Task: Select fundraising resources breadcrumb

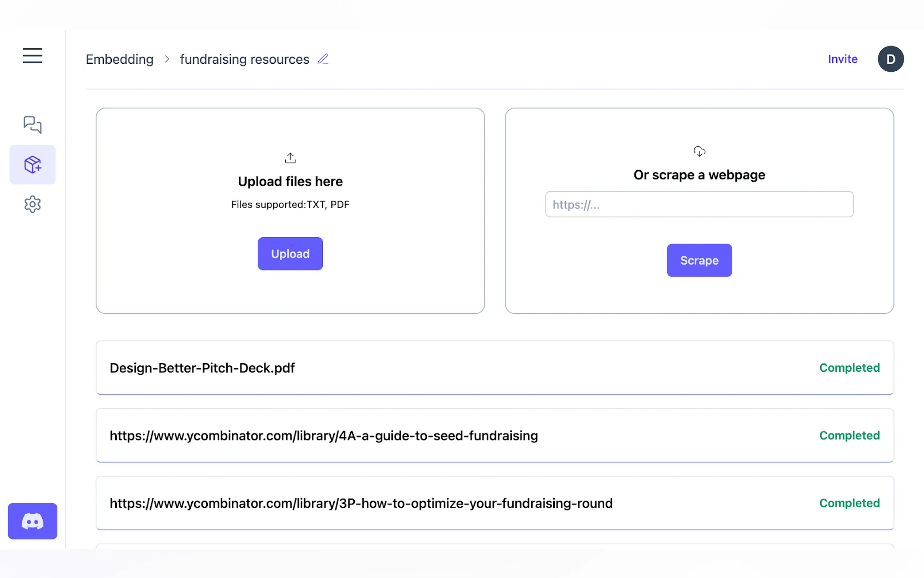Action: pyautogui.click(x=244, y=59)
